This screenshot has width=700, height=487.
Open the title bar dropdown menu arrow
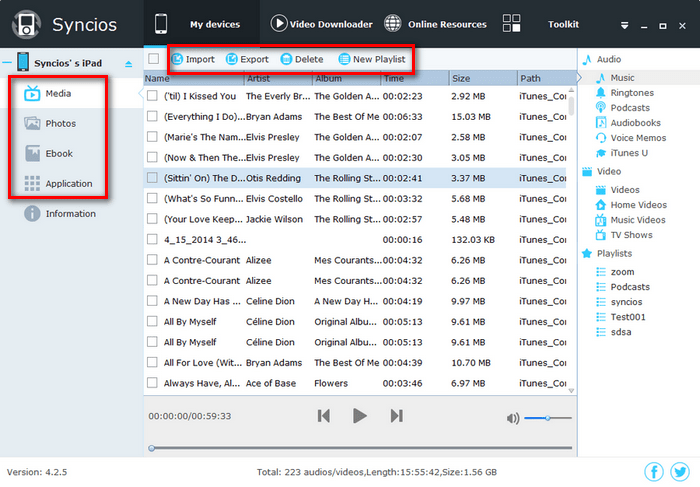pos(625,26)
